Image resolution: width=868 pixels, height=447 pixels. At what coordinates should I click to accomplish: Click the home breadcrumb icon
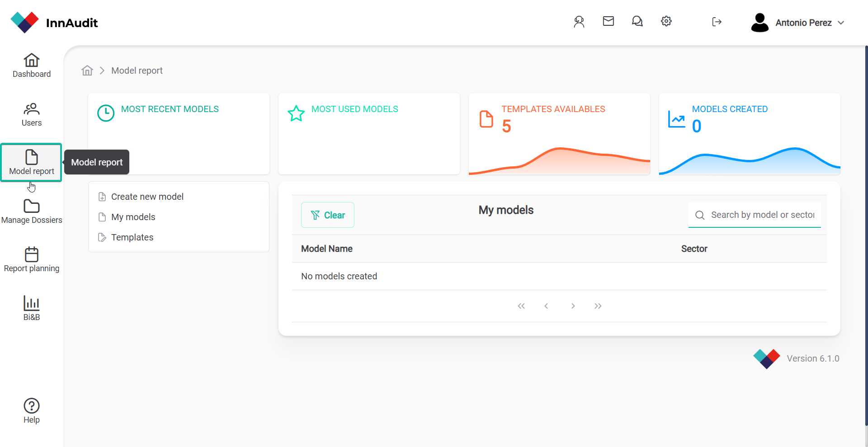coord(87,71)
